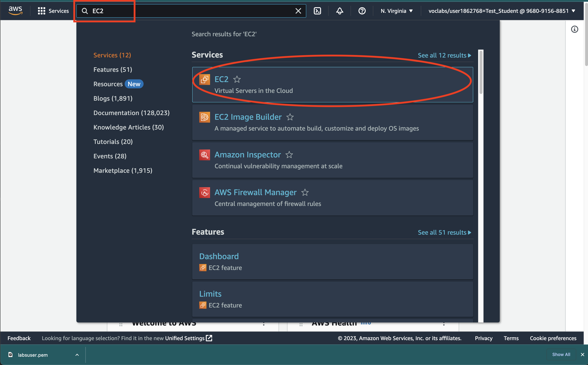The height and width of the screenshot is (365, 588).
Task: Star the EC2 Image Builder service
Action: coord(290,117)
